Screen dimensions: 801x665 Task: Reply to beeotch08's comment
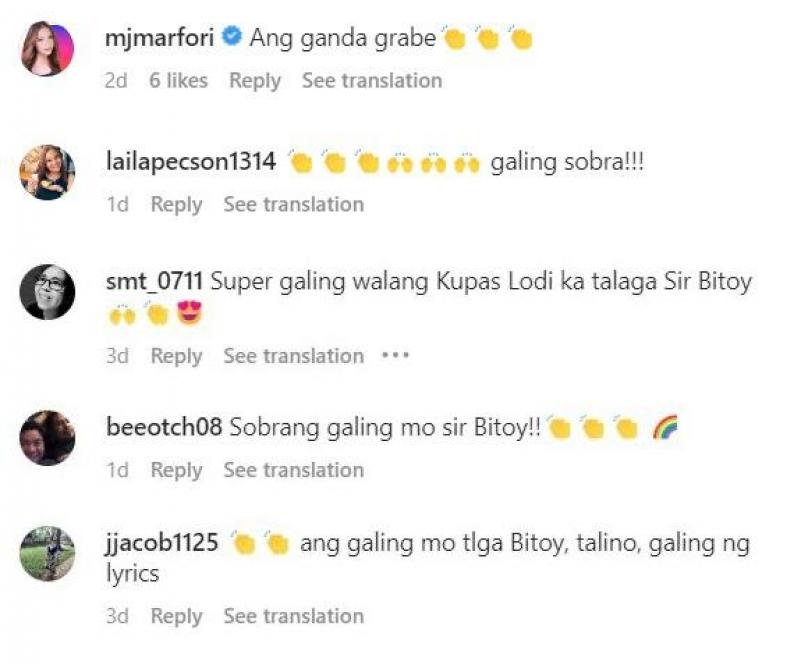click(x=176, y=470)
